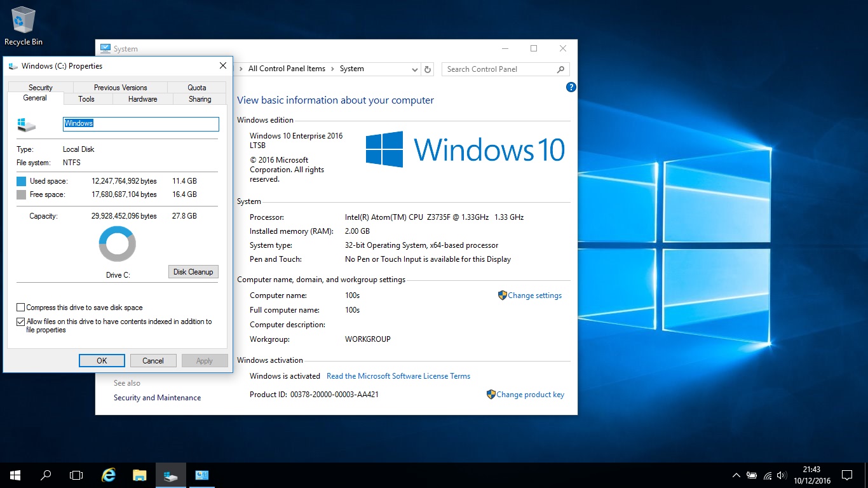This screenshot has width=868, height=488.
Task: Switch to the Hardware tab
Action: click(142, 99)
